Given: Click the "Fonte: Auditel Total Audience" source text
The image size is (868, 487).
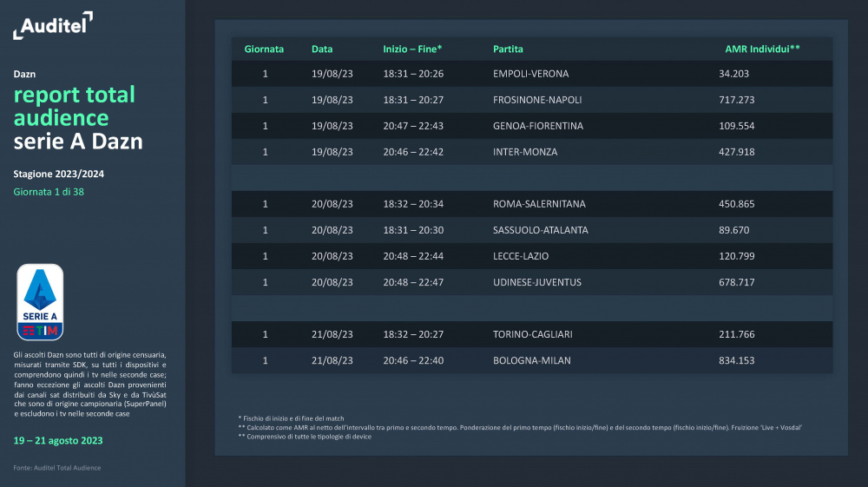Looking at the screenshot, I should (x=57, y=468).
